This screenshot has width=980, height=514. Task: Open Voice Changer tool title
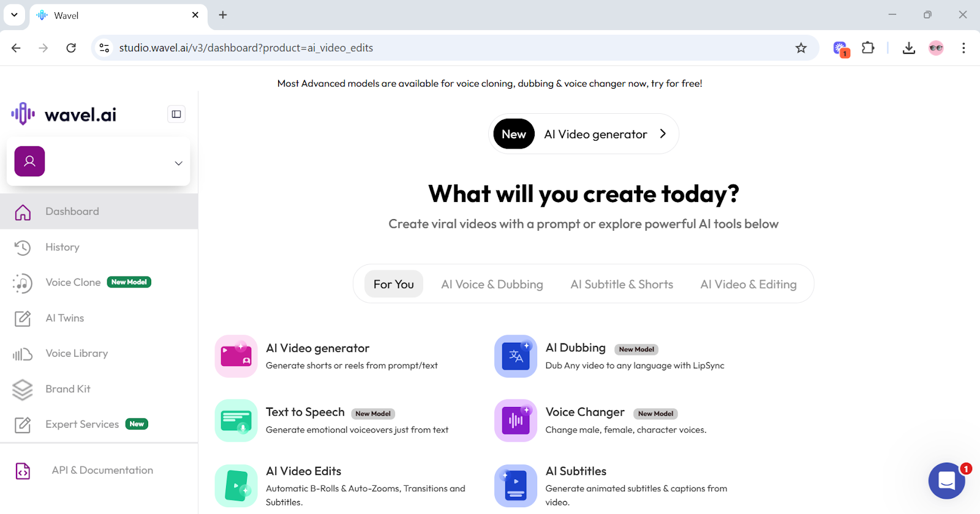[x=585, y=412]
